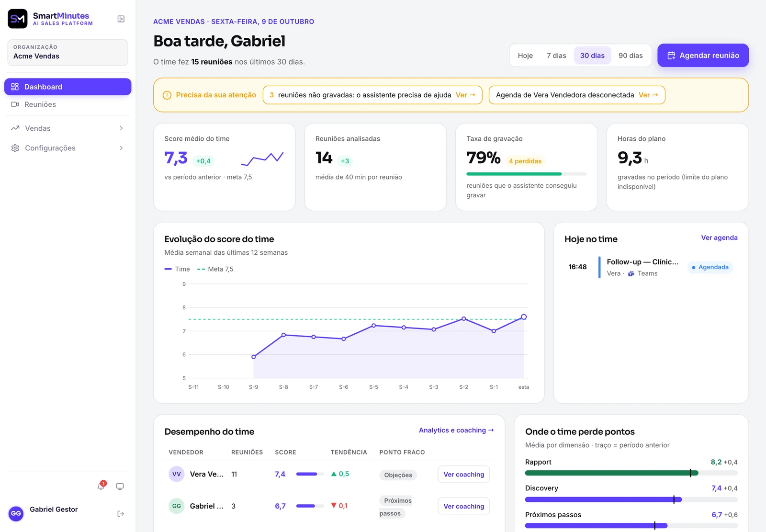The height and width of the screenshot is (532, 766).
Task: Click the warning icon in attention banner
Action: (167, 95)
